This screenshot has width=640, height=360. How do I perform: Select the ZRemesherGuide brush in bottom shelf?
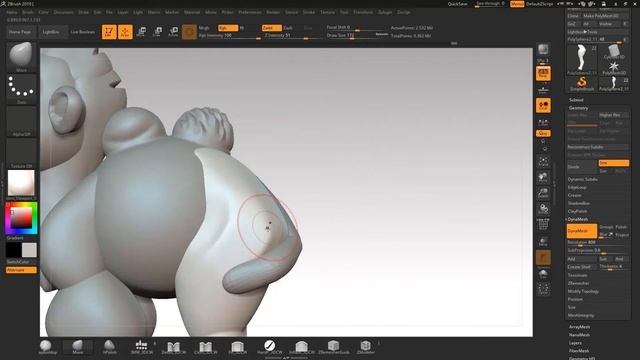click(x=333, y=347)
